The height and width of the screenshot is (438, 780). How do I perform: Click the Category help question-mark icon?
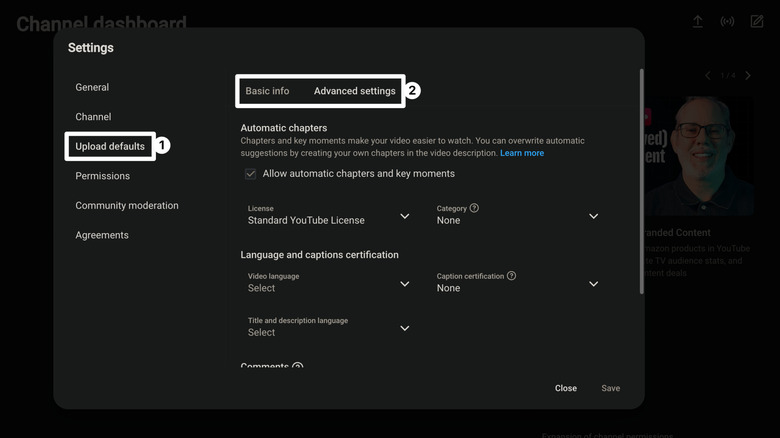click(474, 208)
